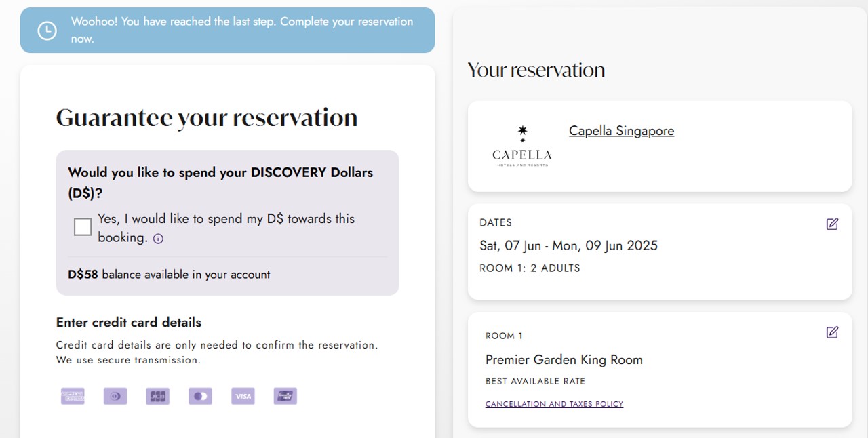The height and width of the screenshot is (438, 868).
Task: Select the Visa card icon
Action: [243, 396]
